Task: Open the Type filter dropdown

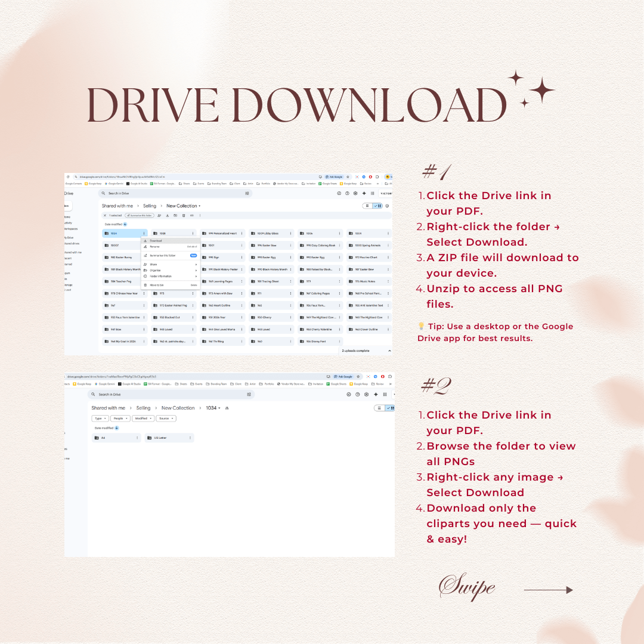Action: pos(100,418)
